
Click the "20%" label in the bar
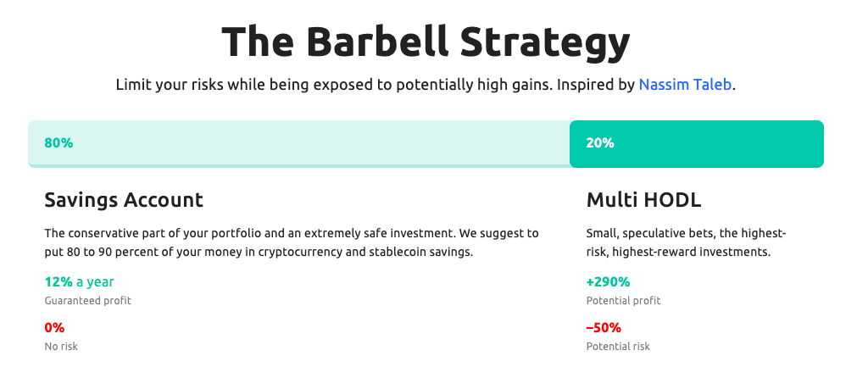pos(600,142)
